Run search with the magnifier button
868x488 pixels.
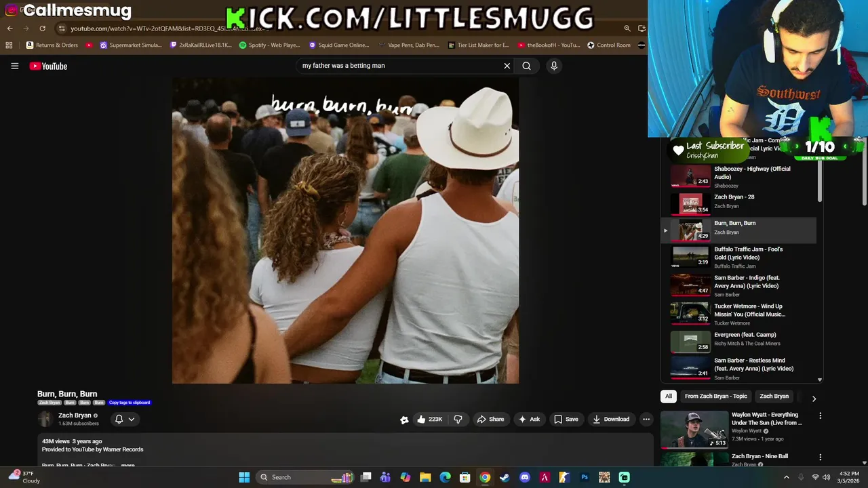point(526,66)
